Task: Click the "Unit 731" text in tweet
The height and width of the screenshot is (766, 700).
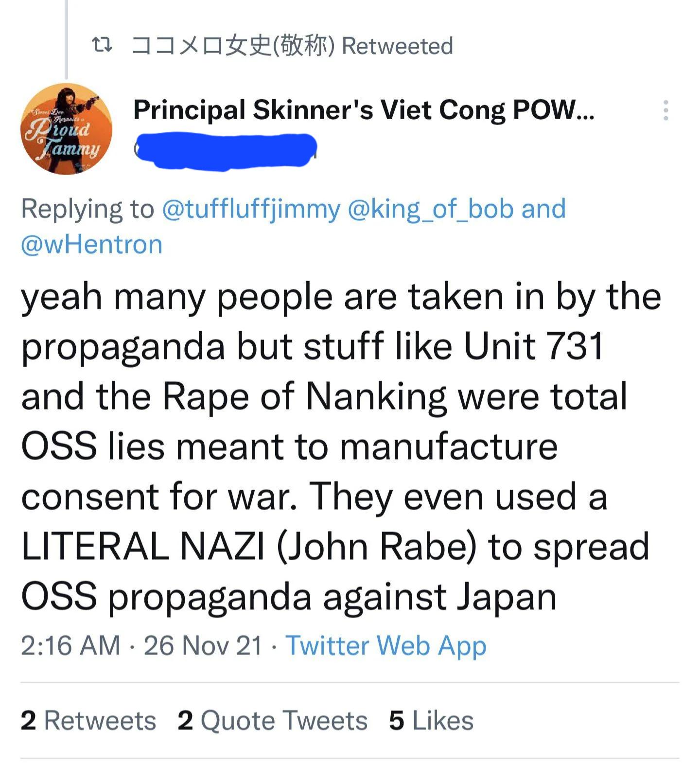Action: coord(533,346)
